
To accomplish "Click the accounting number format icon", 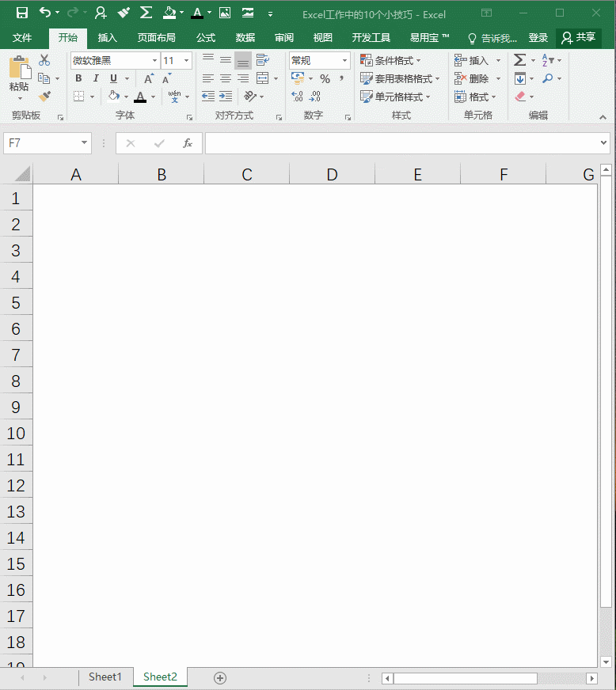I will point(298,78).
